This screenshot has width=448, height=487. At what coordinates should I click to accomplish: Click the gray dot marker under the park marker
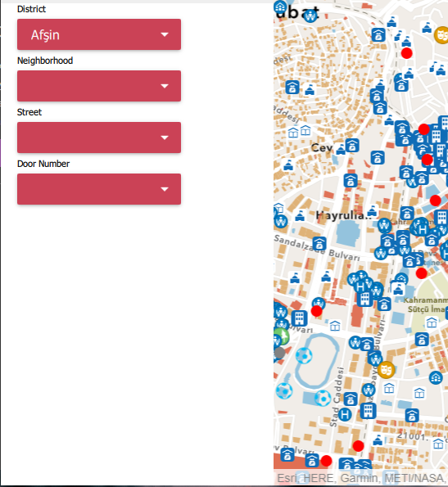(279, 353)
